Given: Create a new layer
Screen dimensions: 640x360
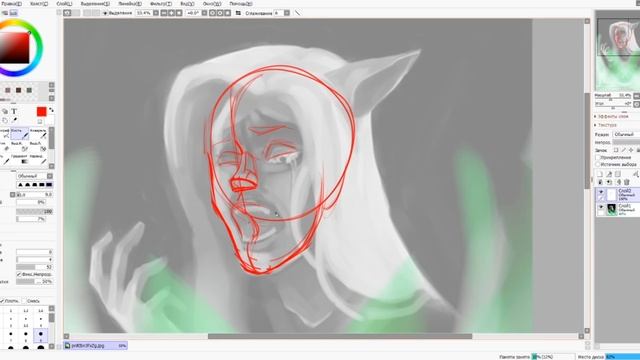Looking at the screenshot, I should coord(600,174).
